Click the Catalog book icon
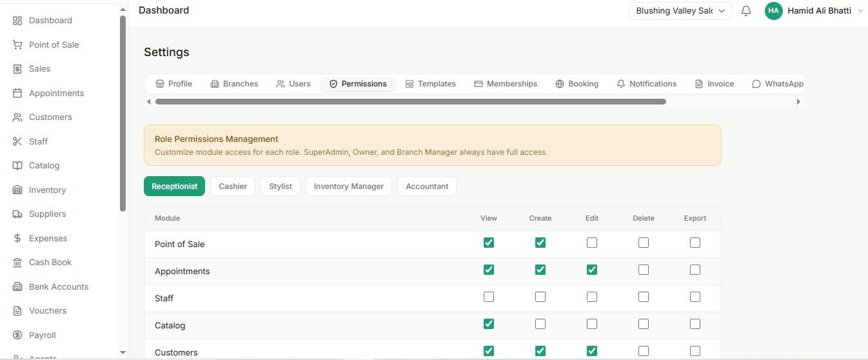 coord(17,166)
